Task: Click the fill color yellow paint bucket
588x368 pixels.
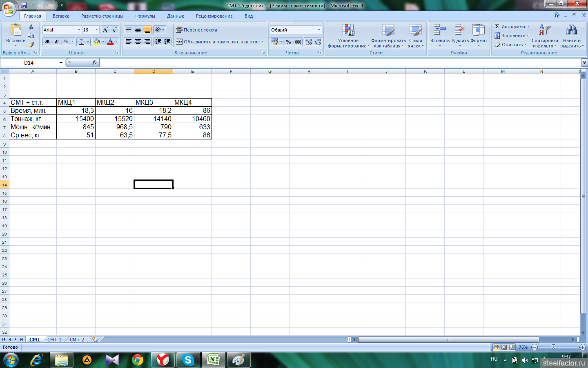Action: pyautogui.click(x=97, y=42)
